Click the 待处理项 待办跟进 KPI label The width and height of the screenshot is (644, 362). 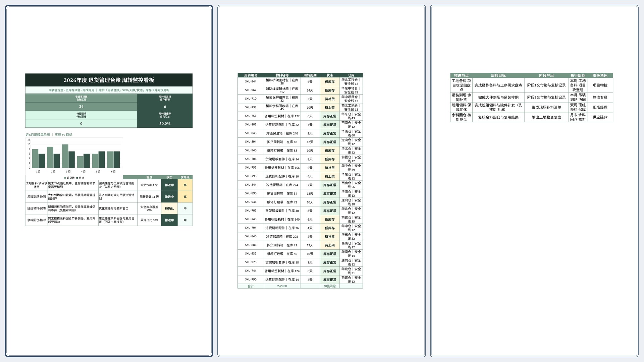click(81, 115)
